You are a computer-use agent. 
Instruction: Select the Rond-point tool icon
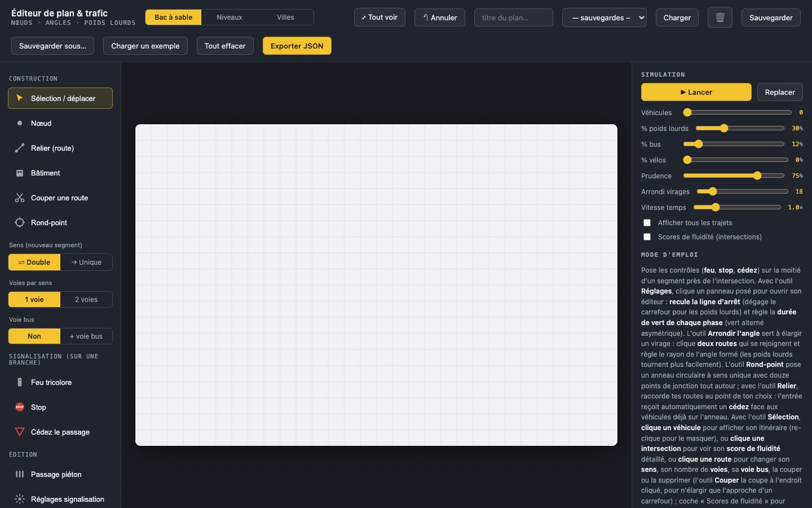20,222
